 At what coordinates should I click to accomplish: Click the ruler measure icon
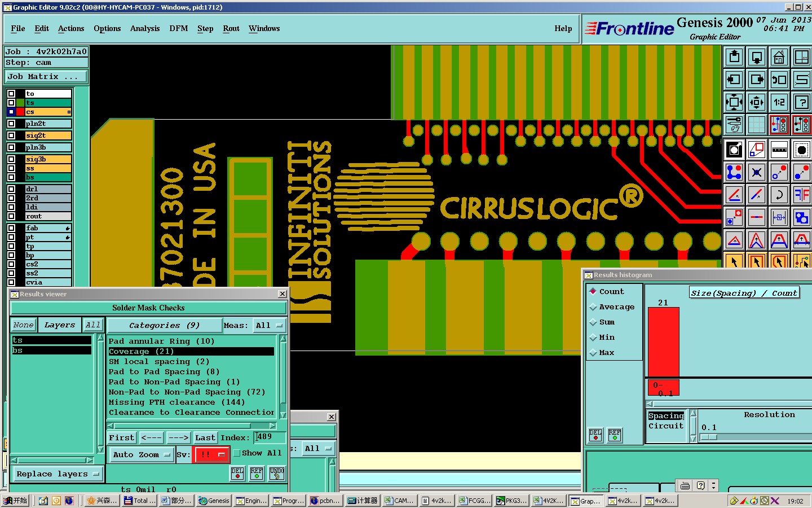[x=779, y=150]
